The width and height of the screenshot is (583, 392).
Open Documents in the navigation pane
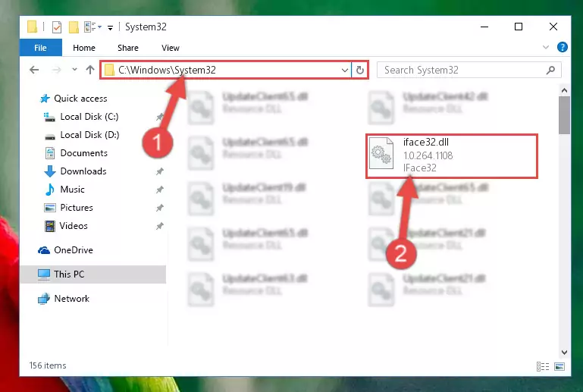pyautogui.click(x=83, y=153)
